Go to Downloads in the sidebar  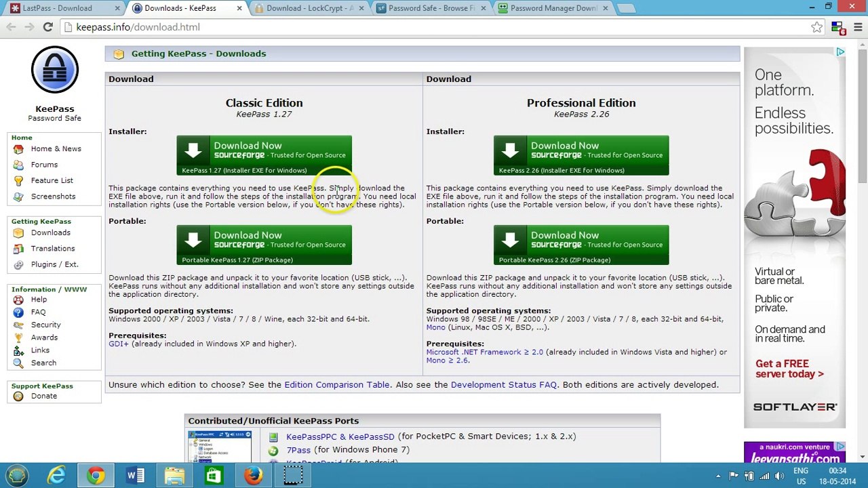point(50,233)
